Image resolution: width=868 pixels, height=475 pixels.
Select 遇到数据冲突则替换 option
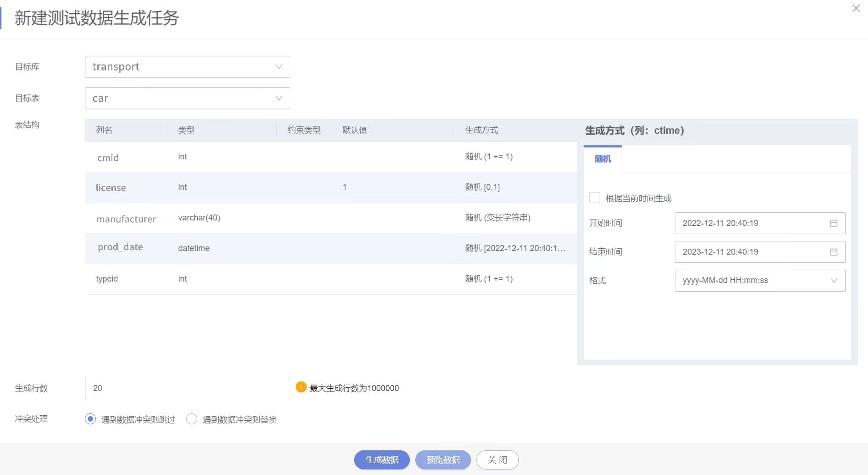tap(192, 419)
